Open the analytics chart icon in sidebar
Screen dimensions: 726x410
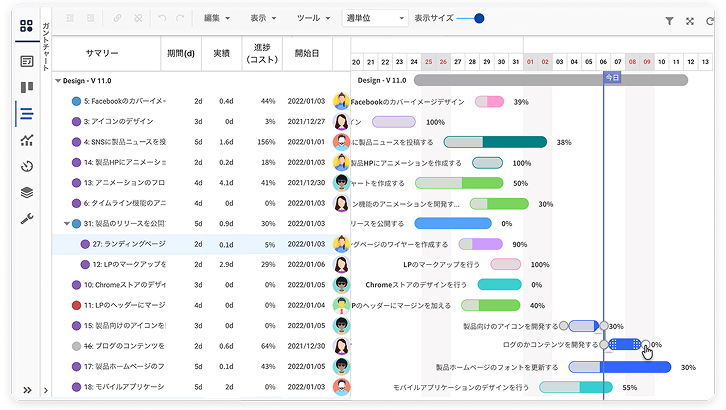(x=26, y=140)
